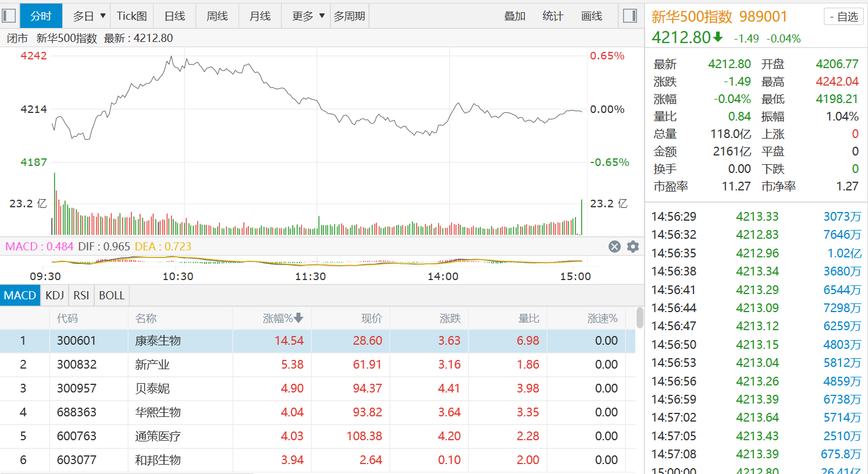Click the 画线 drawing button
Viewport: 868px width, 474px height.
click(592, 16)
